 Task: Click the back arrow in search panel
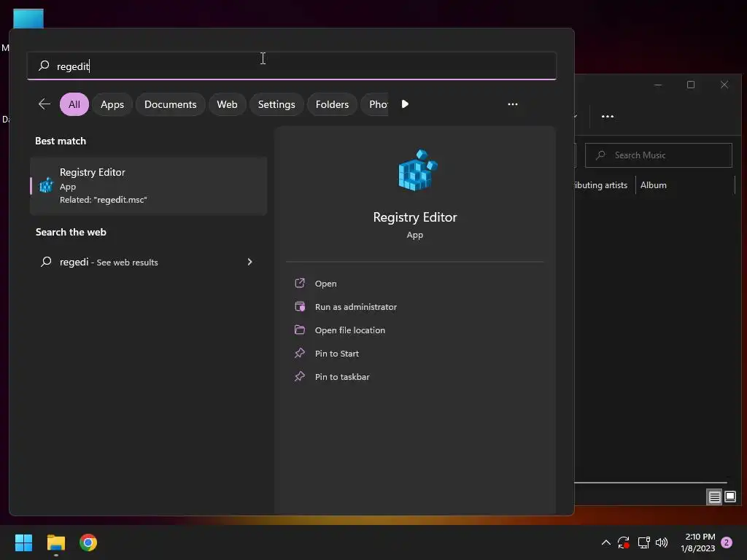coord(44,104)
